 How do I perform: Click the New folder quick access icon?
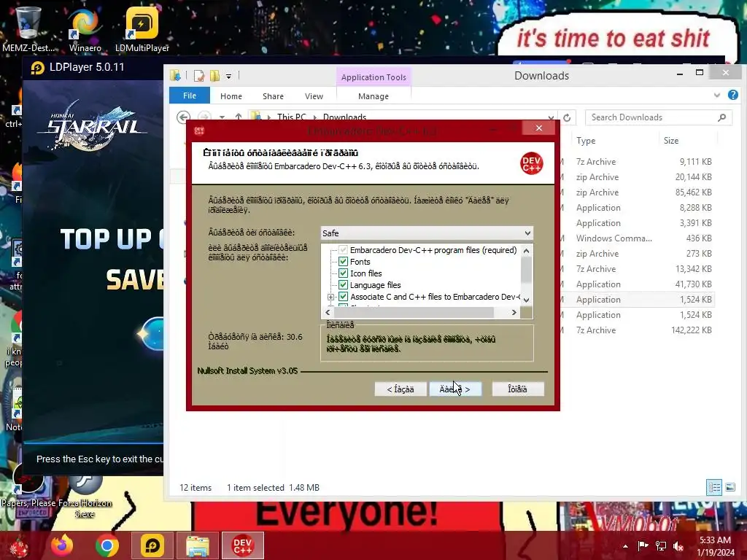pyautogui.click(x=215, y=76)
